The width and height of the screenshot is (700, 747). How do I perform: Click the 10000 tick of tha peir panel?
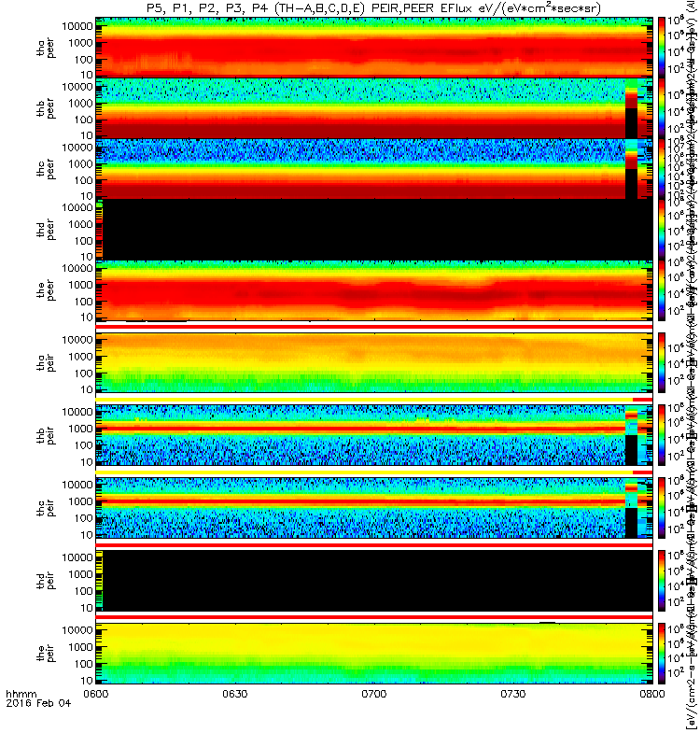coord(77,340)
